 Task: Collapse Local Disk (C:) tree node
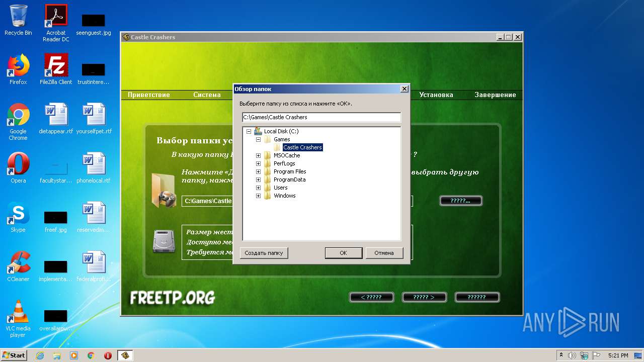coord(249,131)
